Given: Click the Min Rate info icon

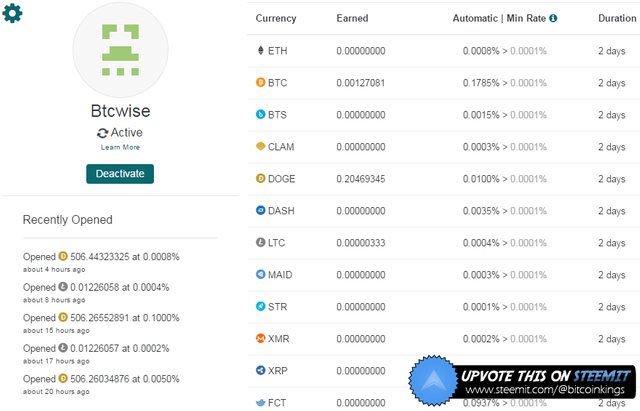Looking at the screenshot, I should [x=553, y=18].
